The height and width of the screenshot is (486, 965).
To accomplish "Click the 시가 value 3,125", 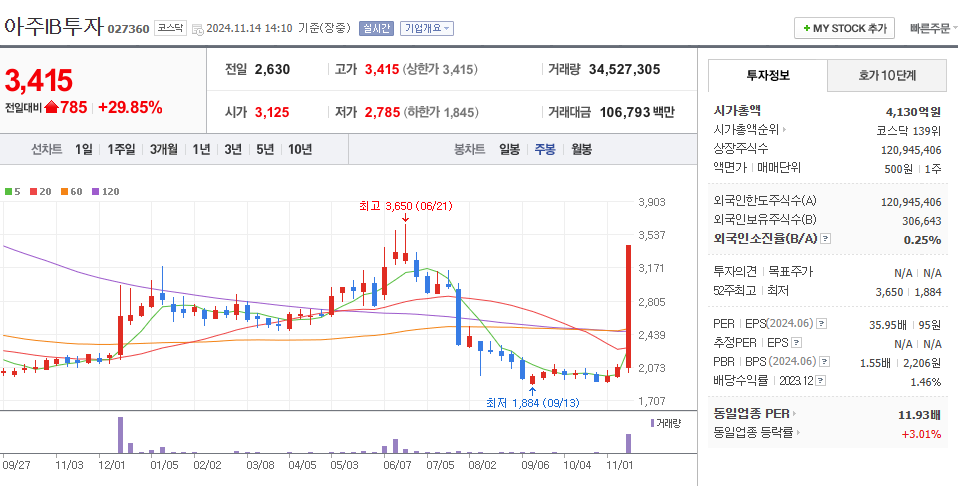I will coord(272,113).
